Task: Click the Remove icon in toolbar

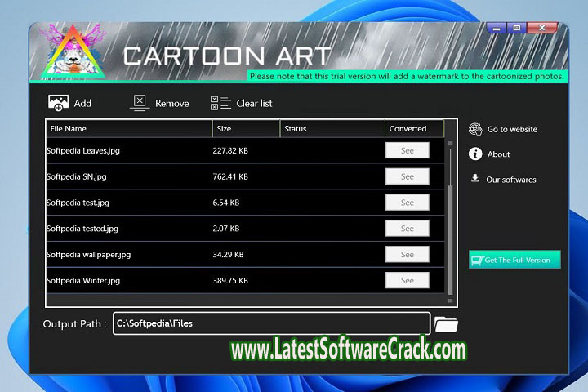Action: tap(140, 103)
